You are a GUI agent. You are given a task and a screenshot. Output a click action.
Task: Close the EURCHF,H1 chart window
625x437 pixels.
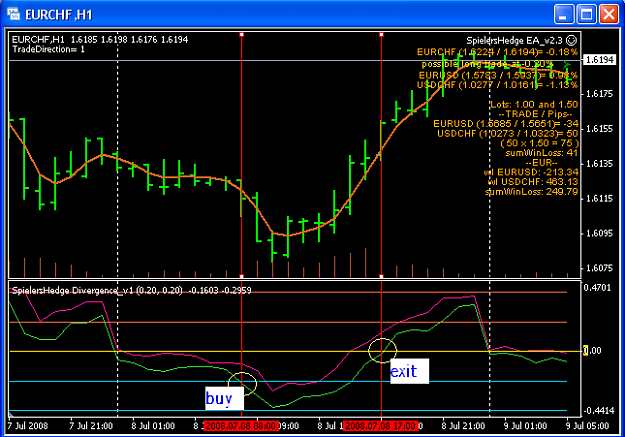click(x=609, y=14)
